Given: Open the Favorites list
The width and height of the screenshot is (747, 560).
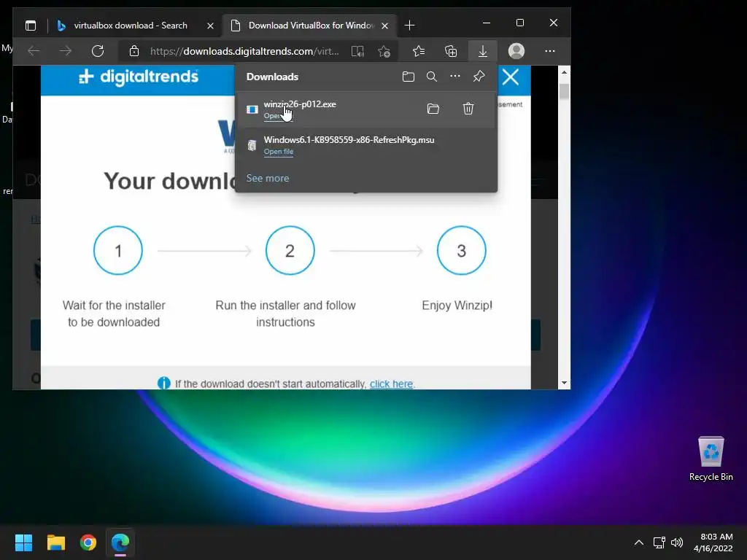Looking at the screenshot, I should click(419, 51).
